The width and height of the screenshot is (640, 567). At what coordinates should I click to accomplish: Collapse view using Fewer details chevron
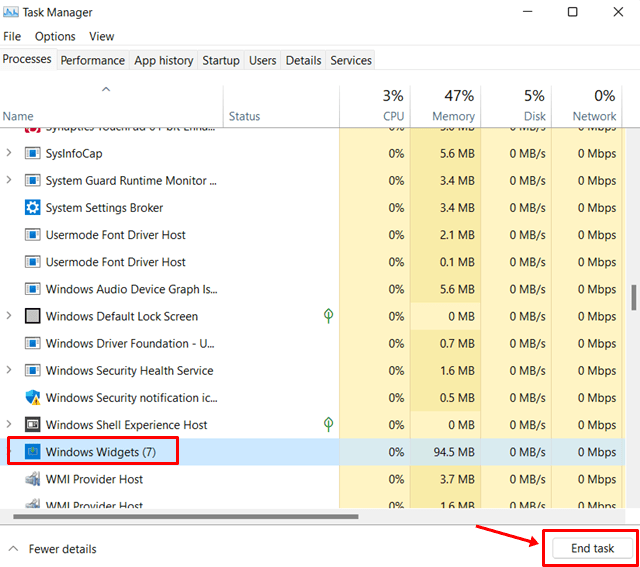(13, 549)
